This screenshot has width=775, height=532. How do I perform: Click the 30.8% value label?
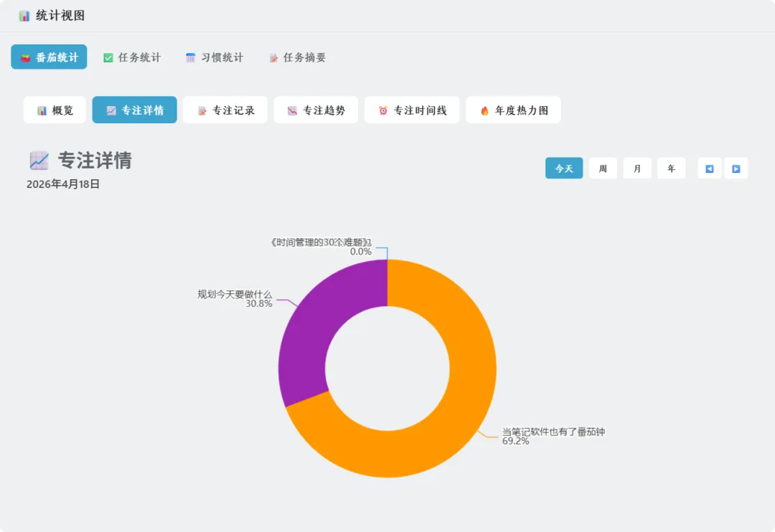click(259, 303)
